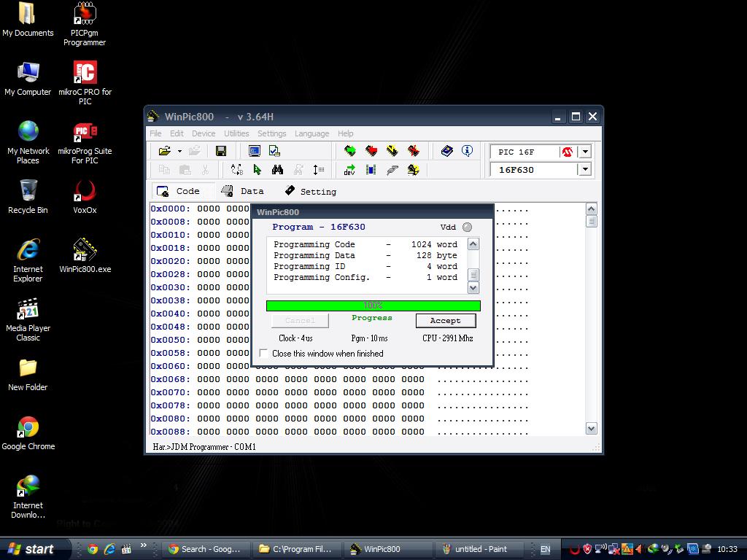747x560 pixels.
Task: Select the Internet Download Manager desktop icon
Action: coord(28,497)
